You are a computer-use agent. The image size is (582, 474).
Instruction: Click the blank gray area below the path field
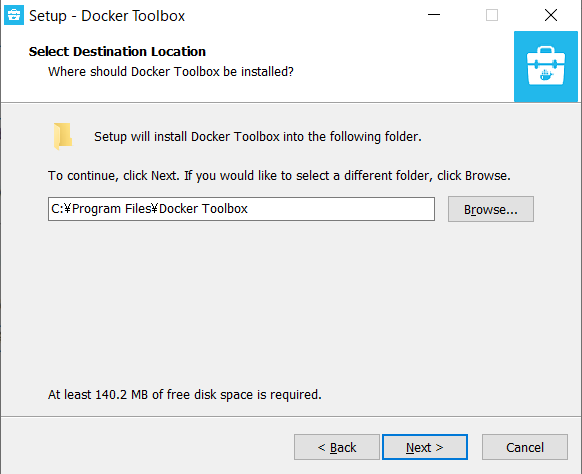point(291,304)
